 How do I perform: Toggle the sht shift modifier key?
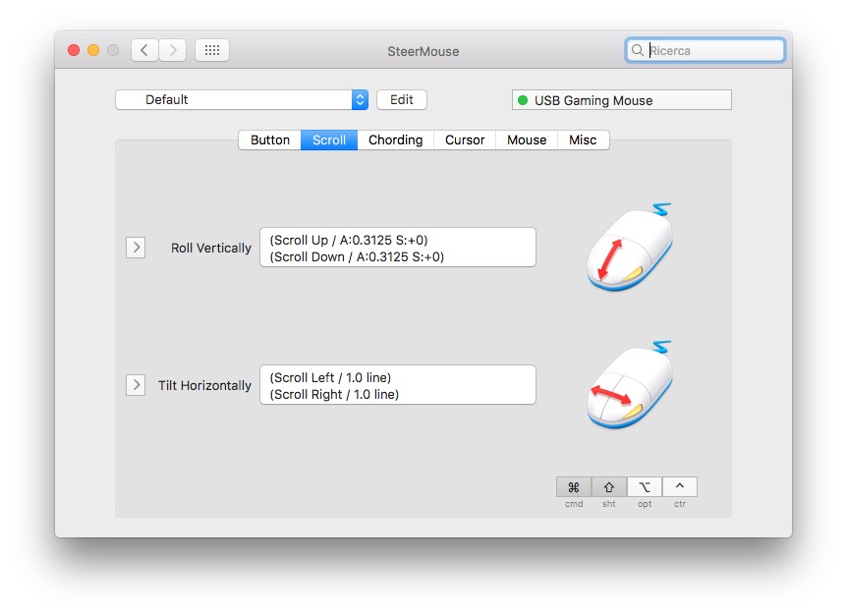tap(609, 487)
